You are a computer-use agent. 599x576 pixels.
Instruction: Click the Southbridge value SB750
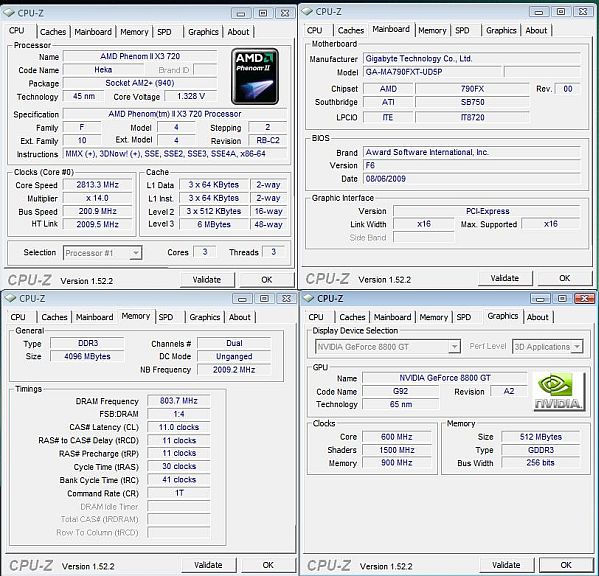point(473,102)
